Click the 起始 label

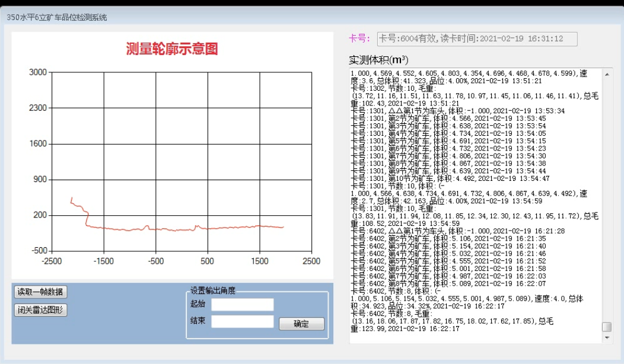[198, 304]
